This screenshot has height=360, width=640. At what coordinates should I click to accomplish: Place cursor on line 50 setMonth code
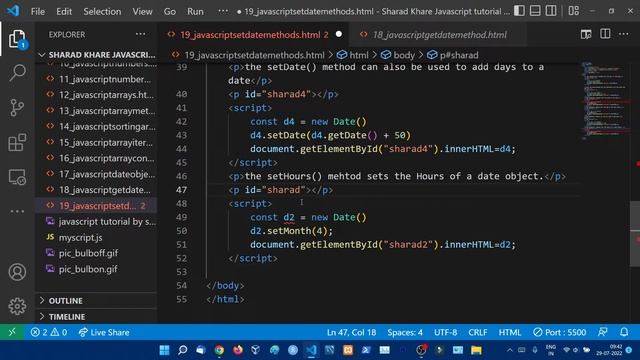click(x=291, y=231)
